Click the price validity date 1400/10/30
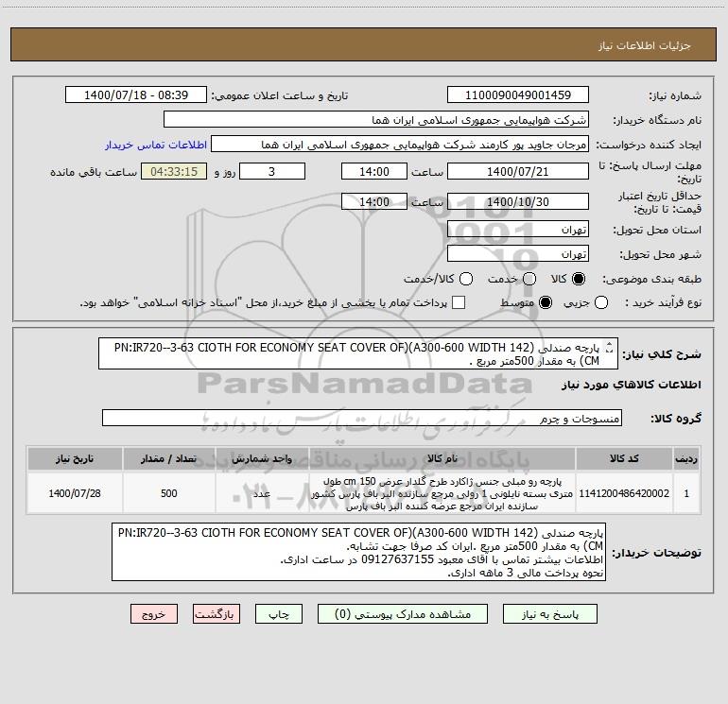Viewport: 728px width, 704px height. pyautogui.click(x=518, y=201)
